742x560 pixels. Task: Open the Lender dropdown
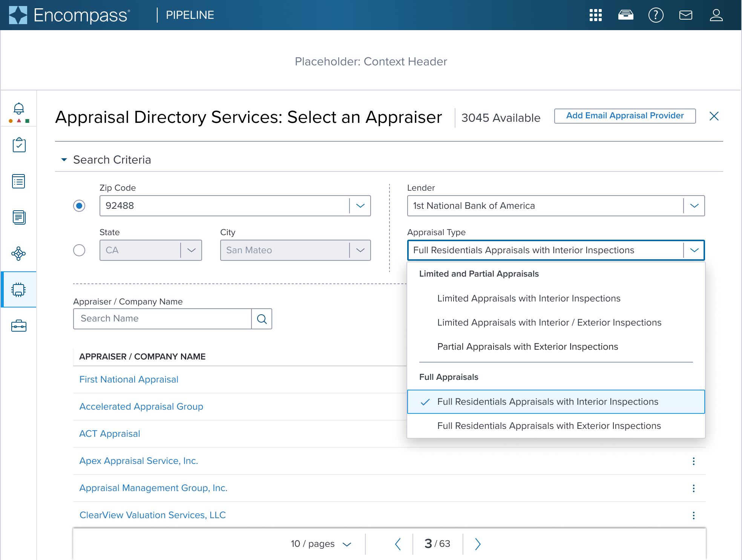[x=694, y=206]
